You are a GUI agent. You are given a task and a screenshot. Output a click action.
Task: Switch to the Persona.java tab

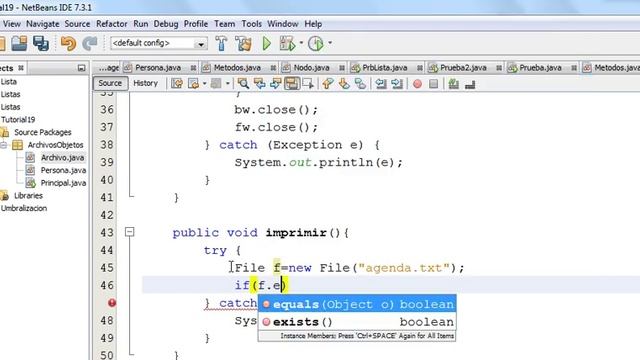[x=158, y=68]
